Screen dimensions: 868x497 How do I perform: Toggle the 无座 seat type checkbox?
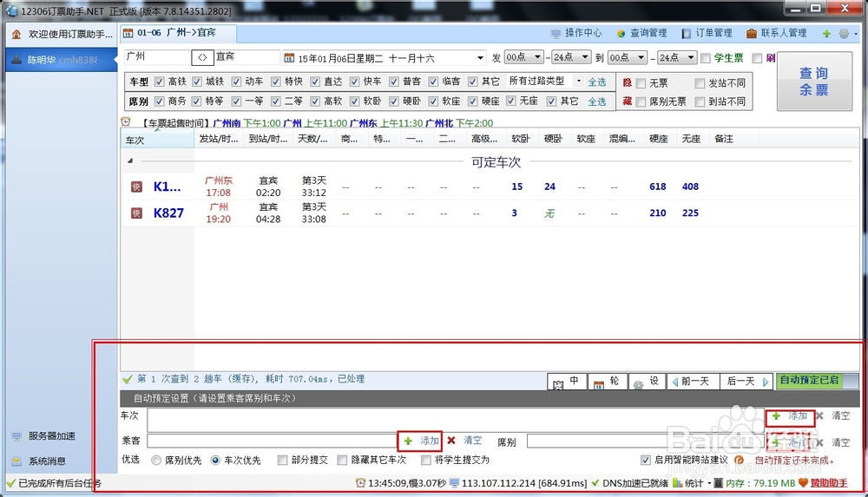point(511,101)
